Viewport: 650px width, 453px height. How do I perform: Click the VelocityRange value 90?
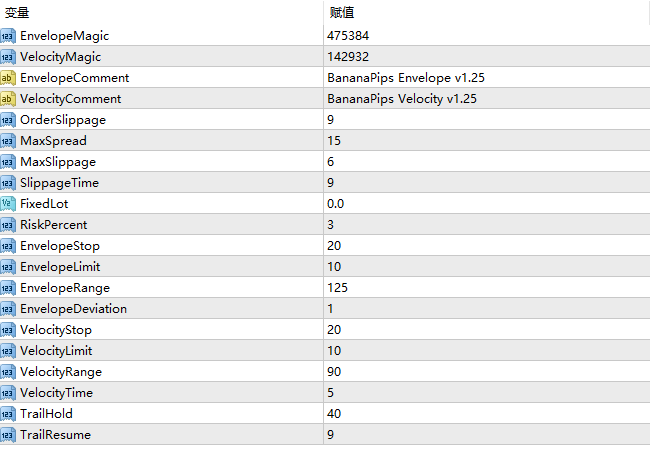[x=334, y=372]
